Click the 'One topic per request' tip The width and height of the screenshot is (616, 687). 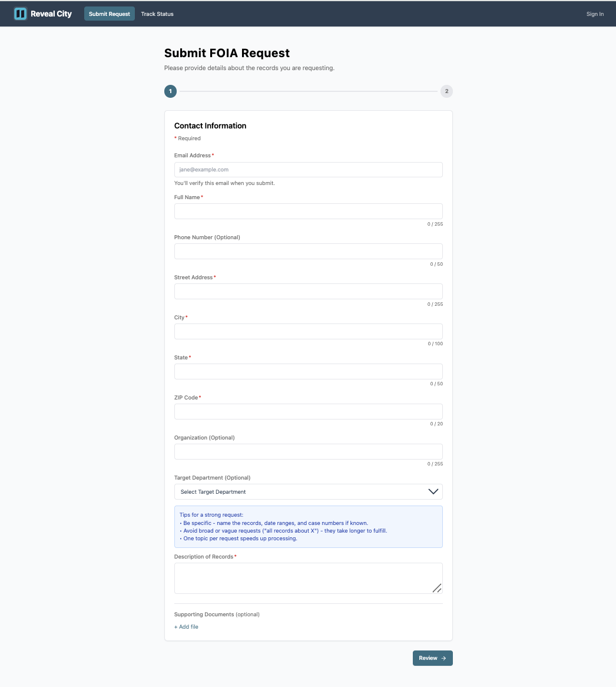[238, 539]
